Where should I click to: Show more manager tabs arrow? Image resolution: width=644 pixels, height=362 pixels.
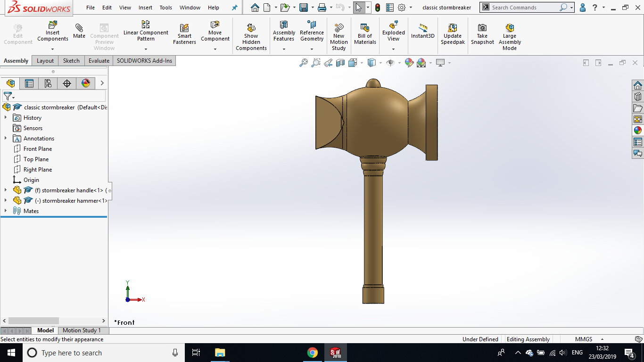click(101, 83)
